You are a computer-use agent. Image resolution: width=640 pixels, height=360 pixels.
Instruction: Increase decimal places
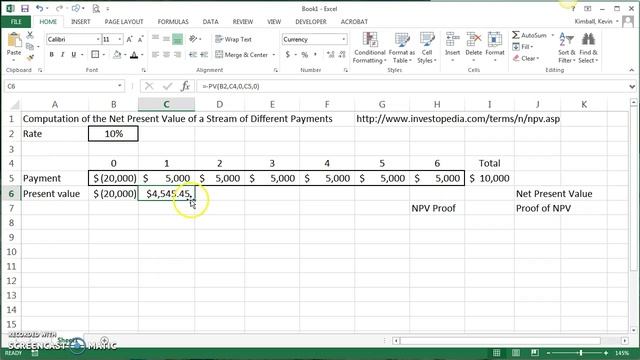coord(331,54)
